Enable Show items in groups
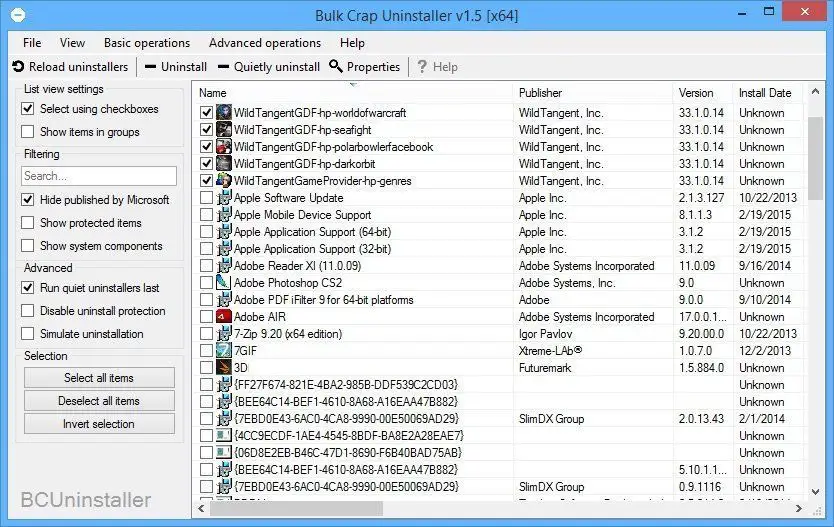This screenshot has height=527, width=834. pos(28,132)
